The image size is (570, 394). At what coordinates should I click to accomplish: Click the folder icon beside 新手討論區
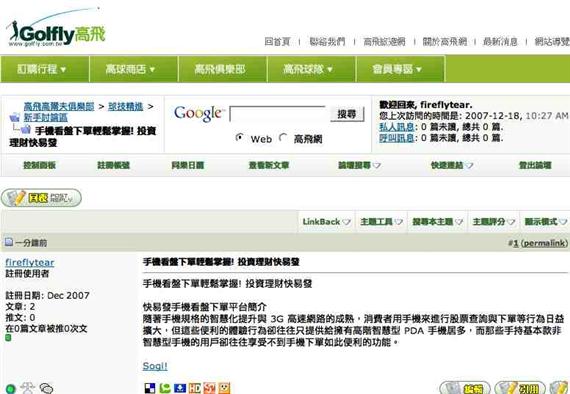(x=15, y=117)
